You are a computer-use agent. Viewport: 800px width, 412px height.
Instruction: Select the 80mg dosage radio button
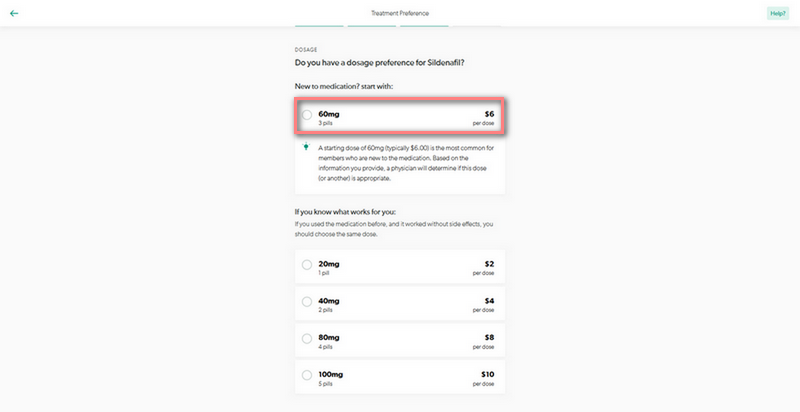pos(307,339)
